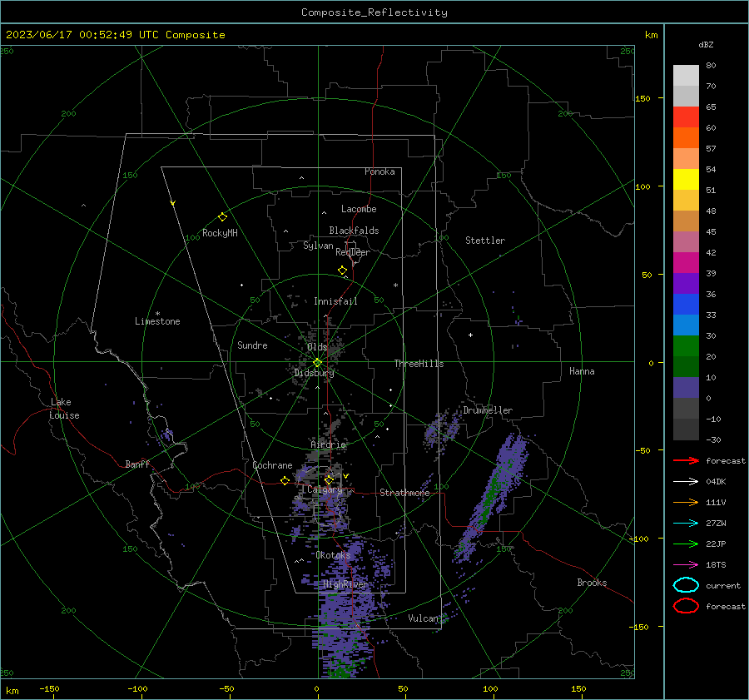Click the RockyMH label
This screenshot has height=700, width=749.
(220, 233)
